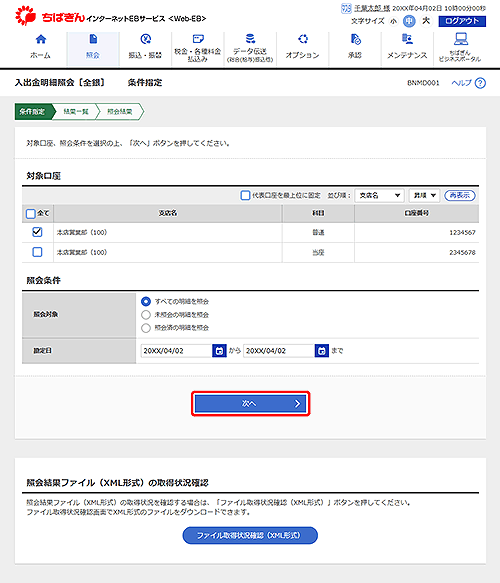
Task: Open calendar picker for end date
Action: [x=322, y=351]
